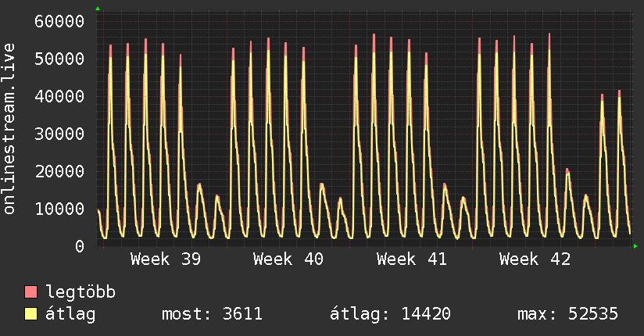Viewport: 644px width, 336px height.
Task: Select the Week 42 axis label
Action: click(535, 259)
